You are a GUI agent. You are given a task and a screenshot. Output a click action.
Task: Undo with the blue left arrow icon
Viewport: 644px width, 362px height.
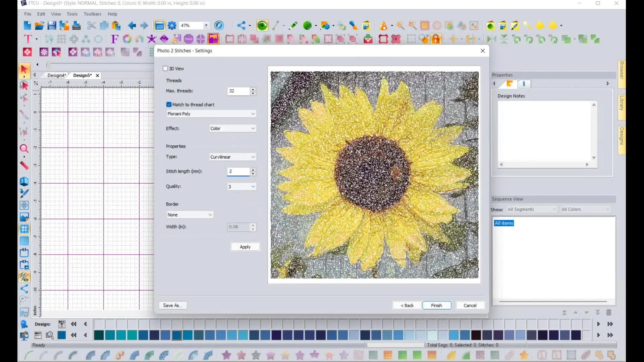pyautogui.click(x=132, y=25)
